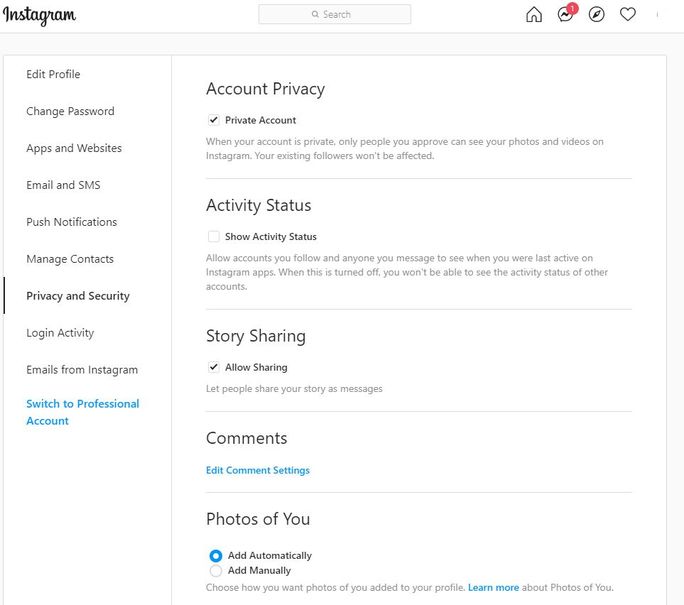Open Messenger direct messages icon
The image size is (684, 605).
coord(565,14)
